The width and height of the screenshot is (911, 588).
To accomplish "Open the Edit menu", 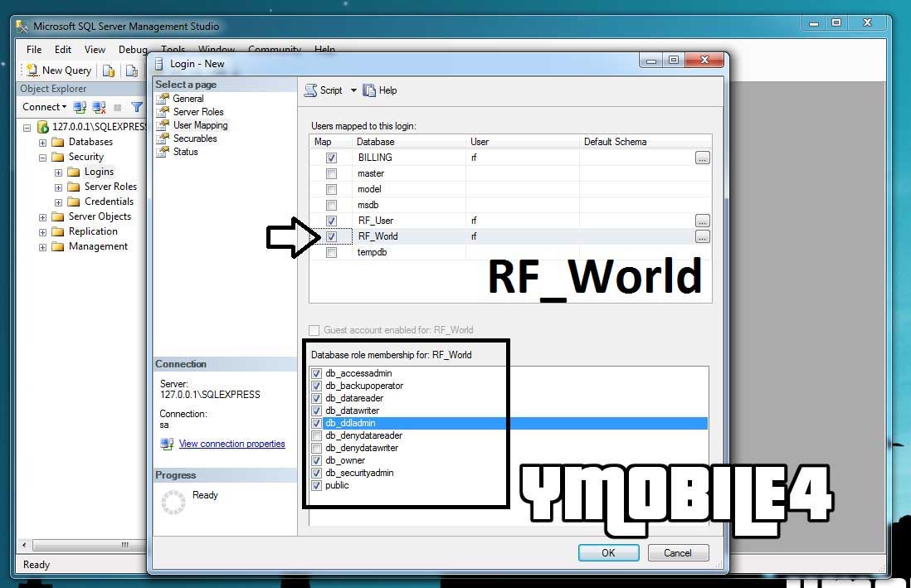I will pos(63,50).
